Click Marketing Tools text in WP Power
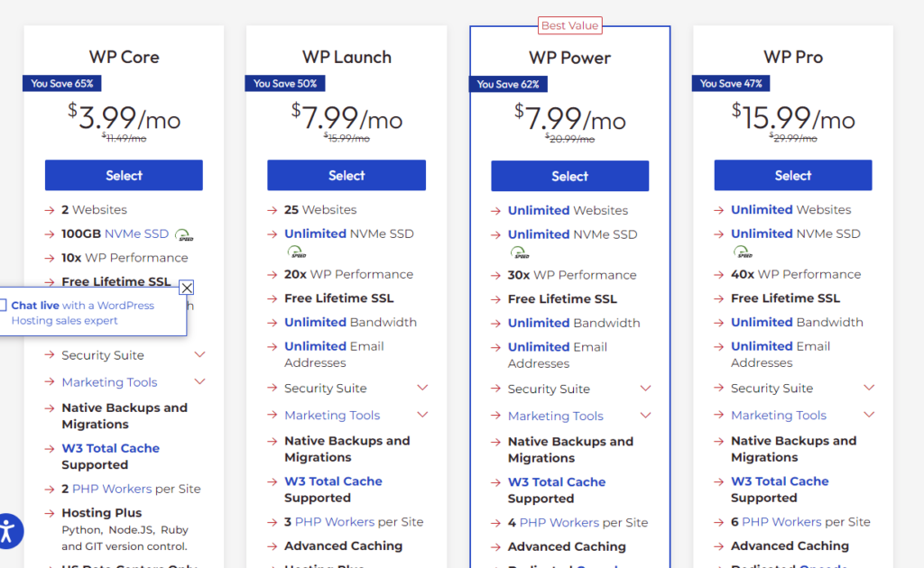This screenshot has height=568, width=924. coord(556,416)
